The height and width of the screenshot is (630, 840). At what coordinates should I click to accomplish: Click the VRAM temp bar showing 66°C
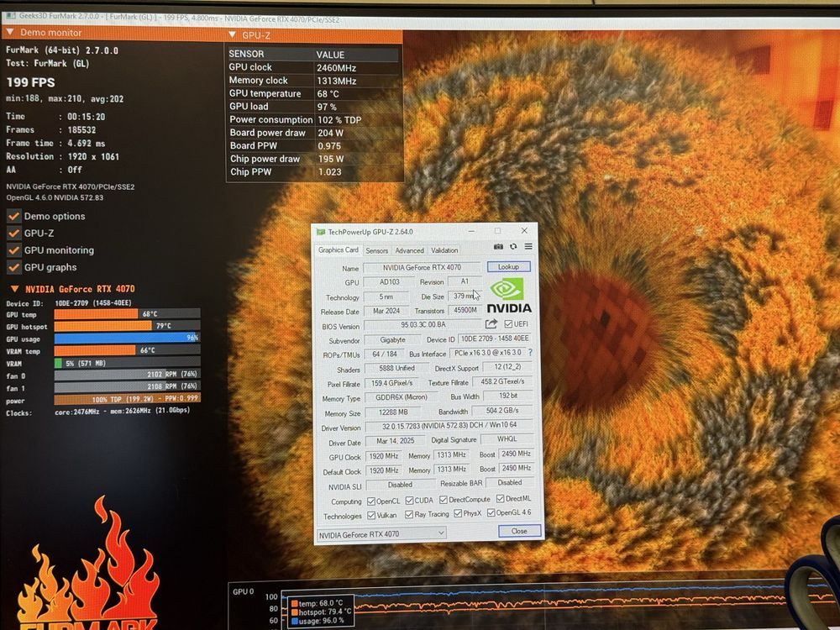pyautogui.click(x=128, y=350)
